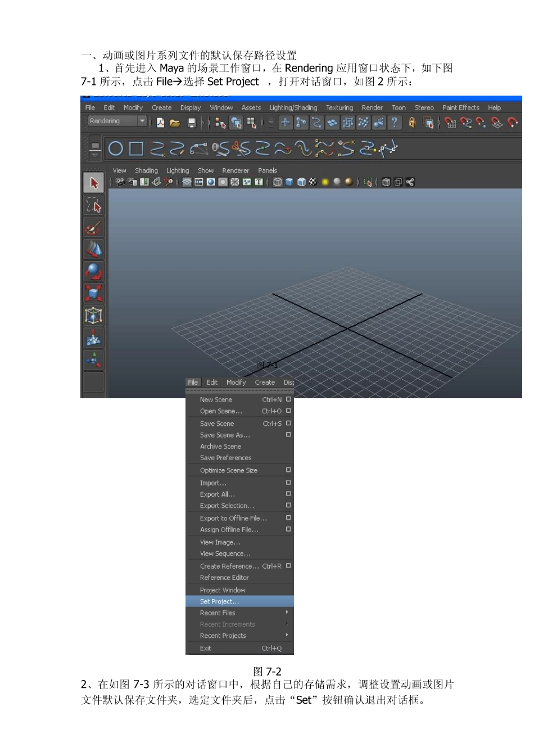
Task: Click the snap to curves magnet icon
Action: pos(466,123)
